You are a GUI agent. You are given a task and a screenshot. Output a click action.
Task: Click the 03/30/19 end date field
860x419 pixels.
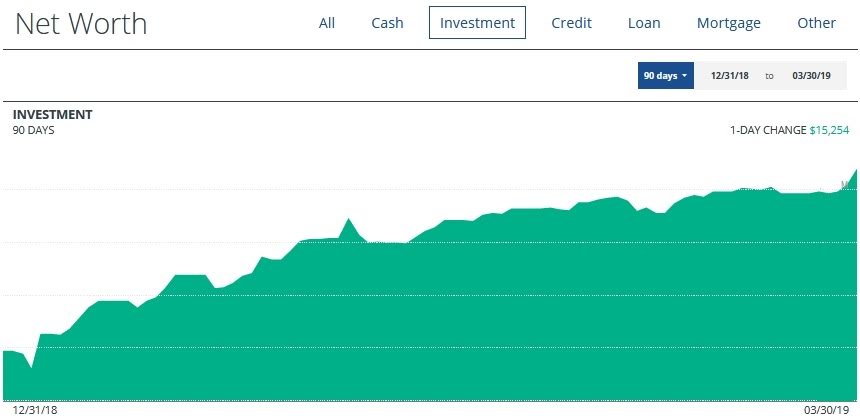tap(811, 75)
